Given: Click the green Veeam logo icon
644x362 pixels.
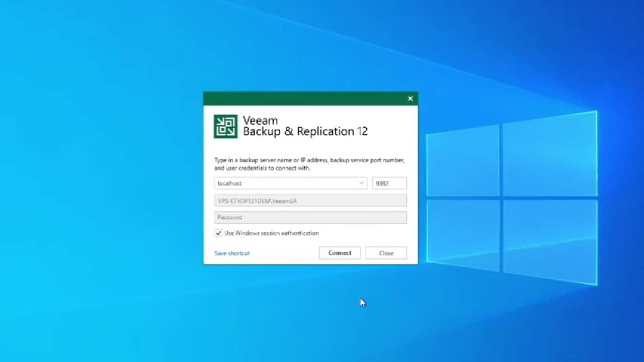Looking at the screenshot, I should [225, 126].
